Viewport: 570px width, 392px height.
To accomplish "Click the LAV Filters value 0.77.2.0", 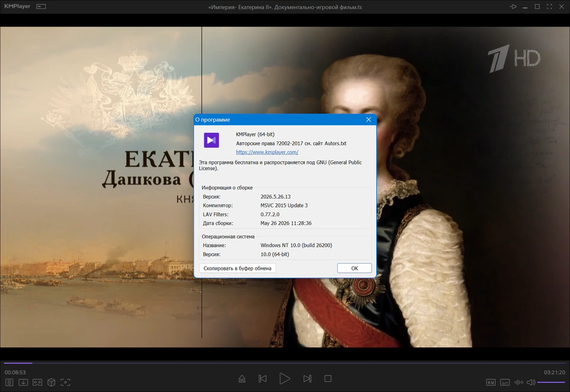I will pyautogui.click(x=271, y=214).
